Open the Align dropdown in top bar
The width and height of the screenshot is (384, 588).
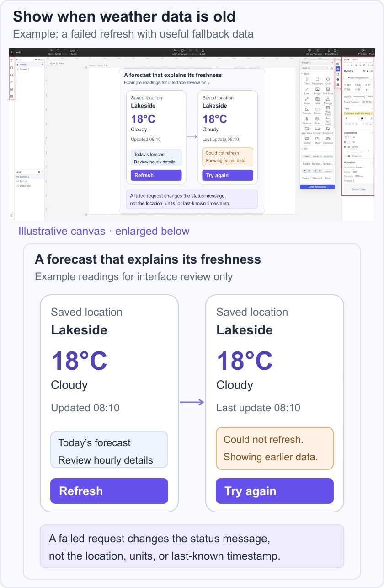point(174,52)
